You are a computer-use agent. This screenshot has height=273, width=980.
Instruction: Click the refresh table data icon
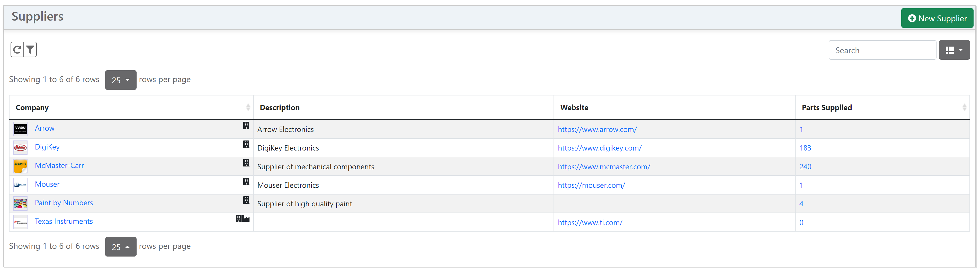[17, 49]
